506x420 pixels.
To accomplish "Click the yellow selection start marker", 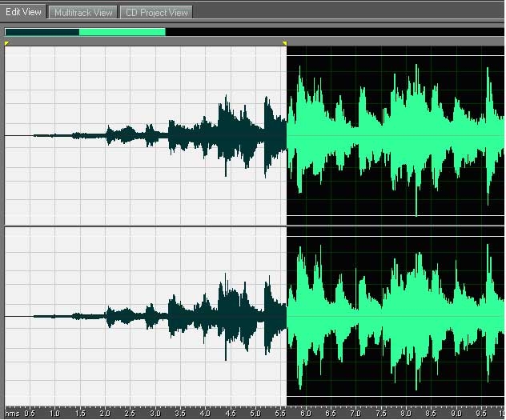I will tap(7, 43).
